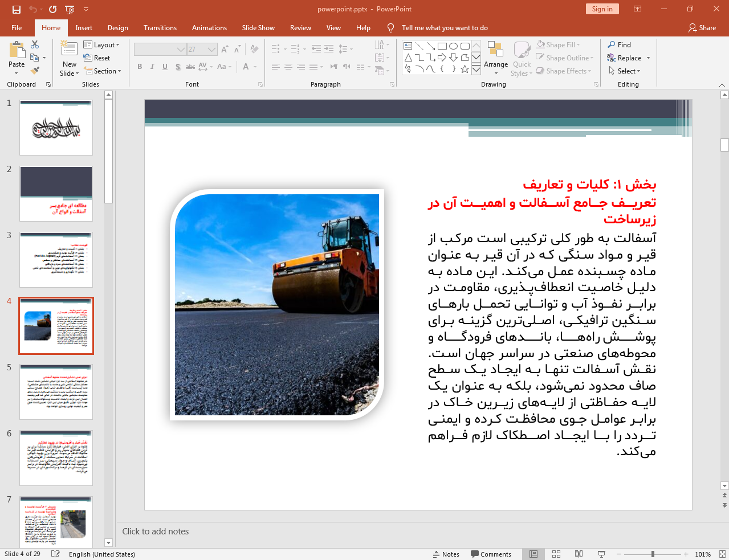
Task: Expand the Section dropdown
Action: (x=103, y=71)
